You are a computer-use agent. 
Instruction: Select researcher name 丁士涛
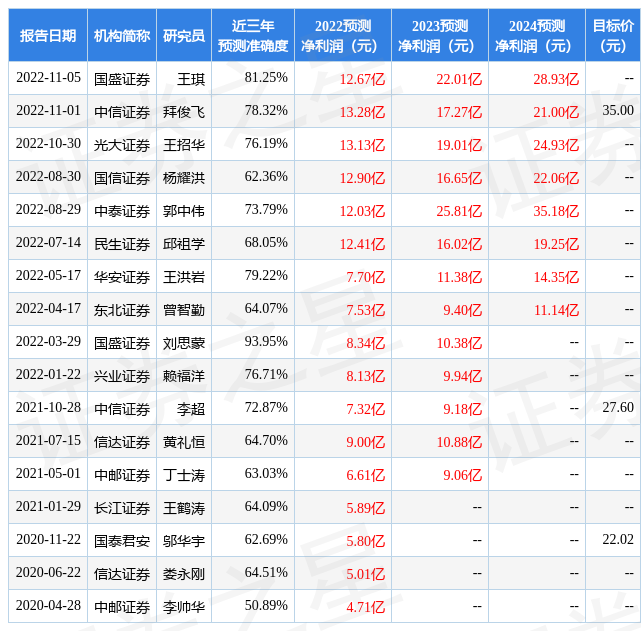pos(184,475)
